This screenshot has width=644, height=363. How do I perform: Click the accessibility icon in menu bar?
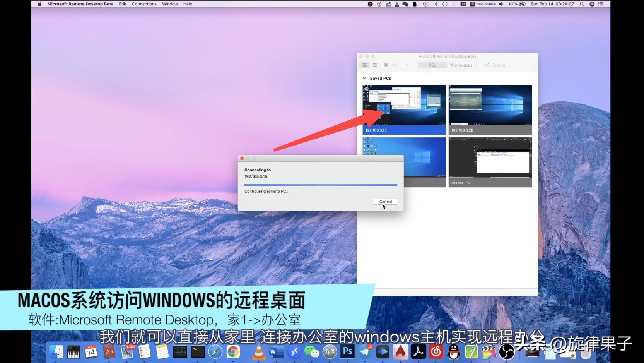[x=379, y=4]
